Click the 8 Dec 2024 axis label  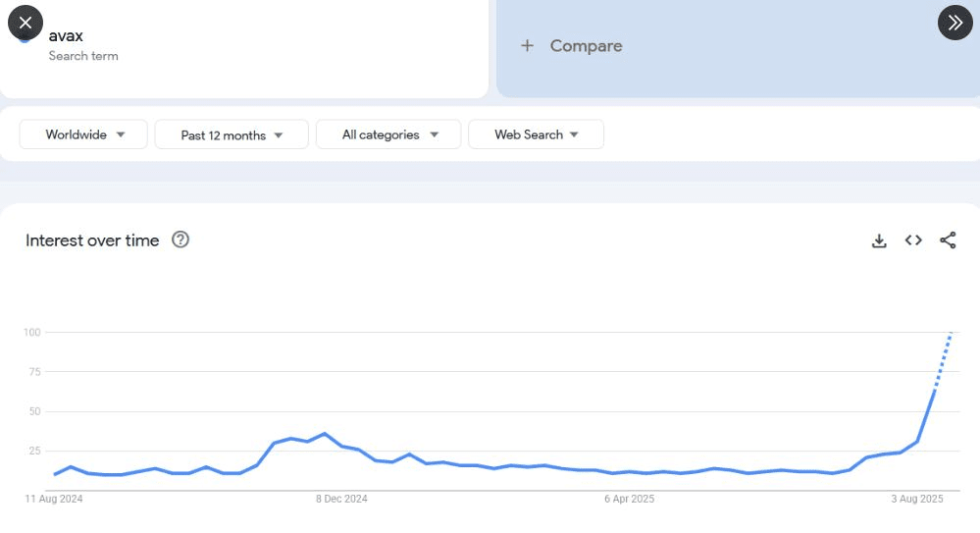tap(341, 499)
